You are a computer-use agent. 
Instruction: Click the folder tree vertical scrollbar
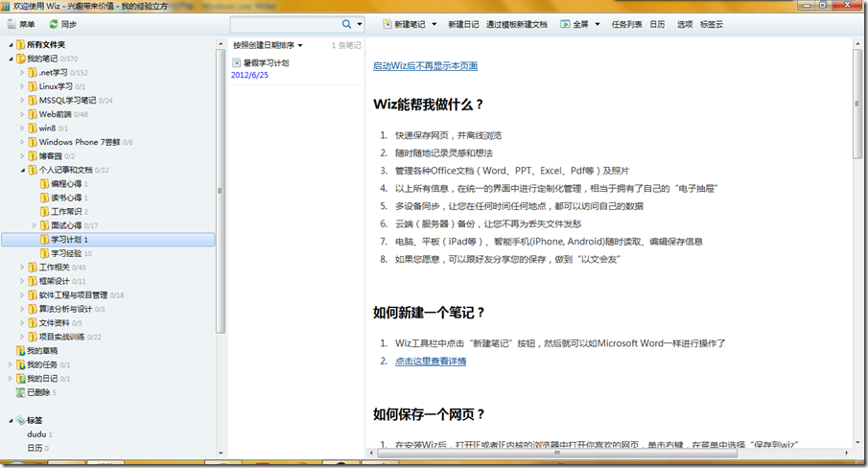click(x=221, y=194)
